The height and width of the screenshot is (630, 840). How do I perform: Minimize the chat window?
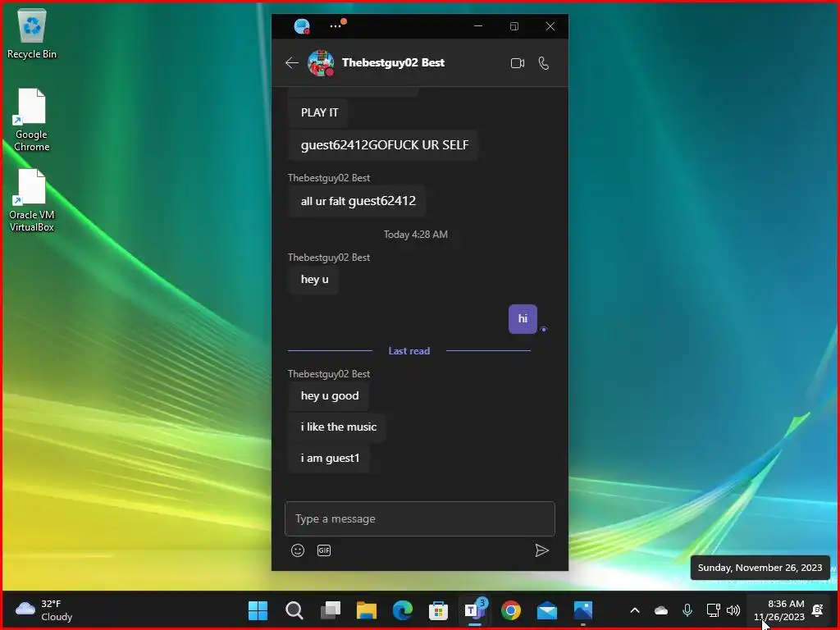[x=478, y=26]
